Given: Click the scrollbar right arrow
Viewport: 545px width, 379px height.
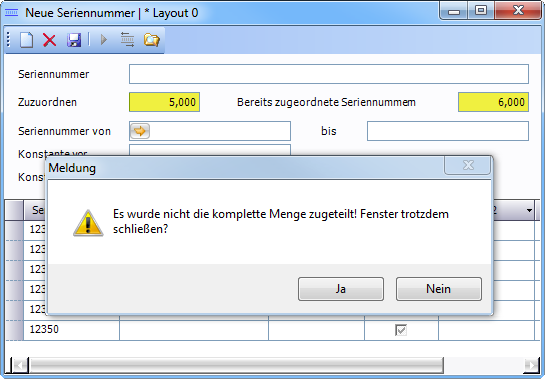Looking at the screenshot, I should (x=532, y=365).
